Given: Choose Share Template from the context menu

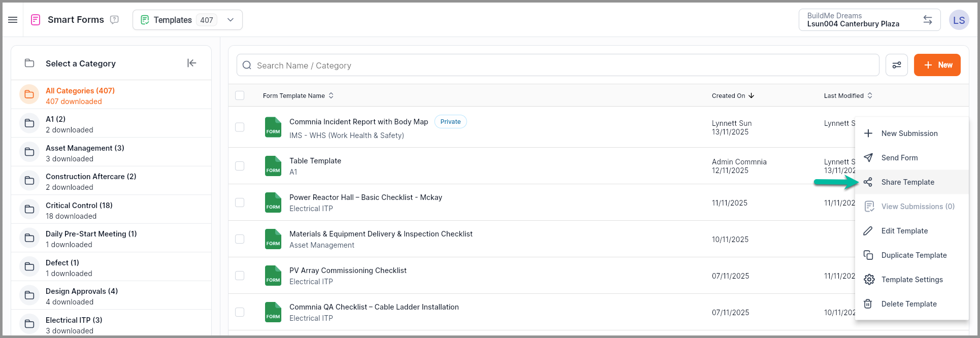Looking at the screenshot, I should (907, 182).
